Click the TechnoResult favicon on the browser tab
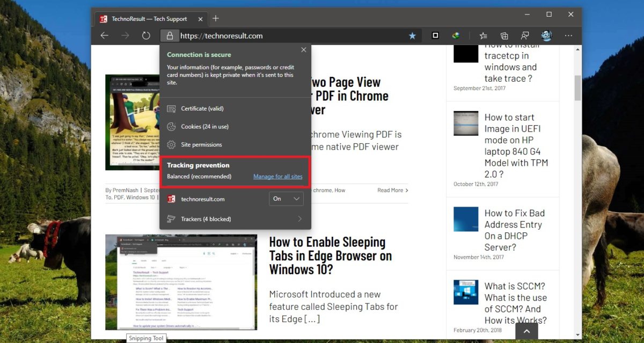This screenshot has height=343, width=644. tap(104, 18)
